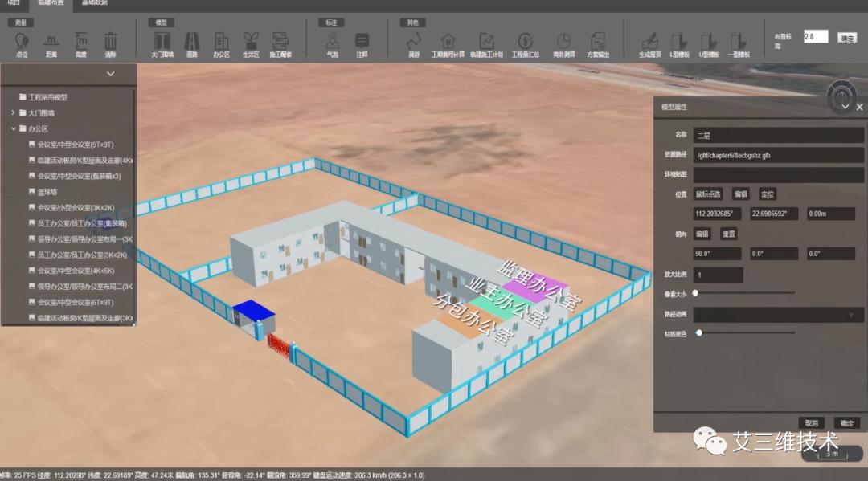Select the 点位 point measurement tool
Screen dimensions: 868x481
[22, 41]
